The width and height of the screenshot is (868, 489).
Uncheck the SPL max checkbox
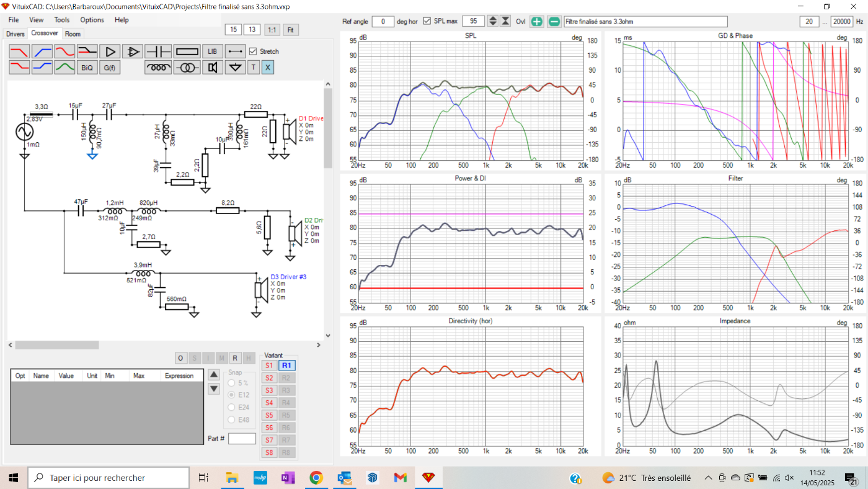pyautogui.click(x=427, y=21)
